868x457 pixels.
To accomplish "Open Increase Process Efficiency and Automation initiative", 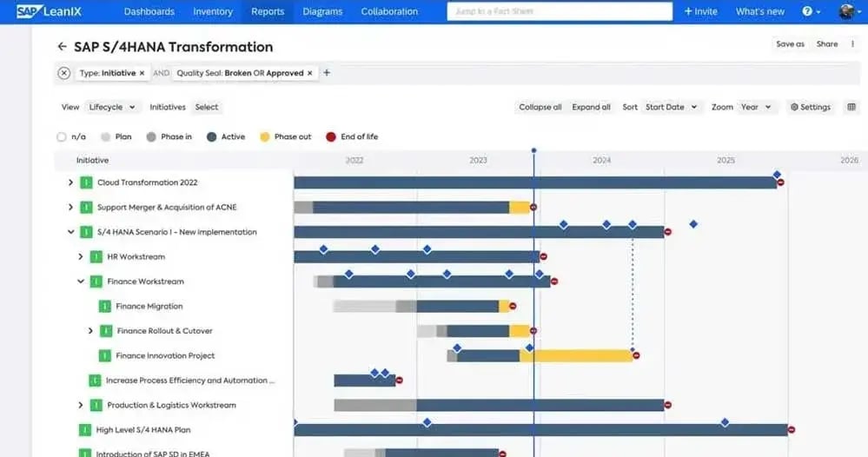I will tap(190, 380).
